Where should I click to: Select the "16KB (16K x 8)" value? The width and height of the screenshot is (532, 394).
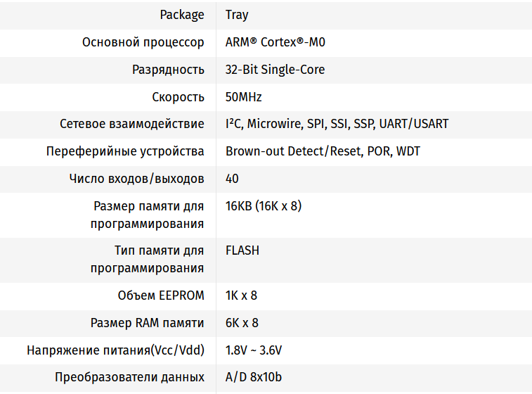click(264, 206)
